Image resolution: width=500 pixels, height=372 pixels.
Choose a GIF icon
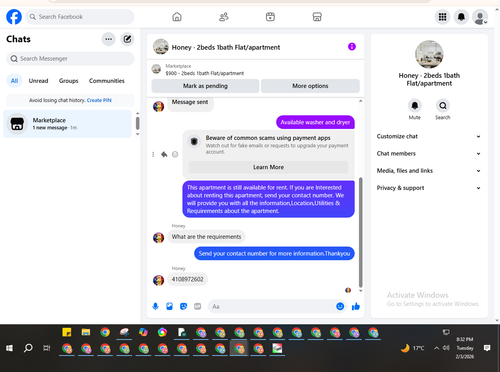(198, 306)
